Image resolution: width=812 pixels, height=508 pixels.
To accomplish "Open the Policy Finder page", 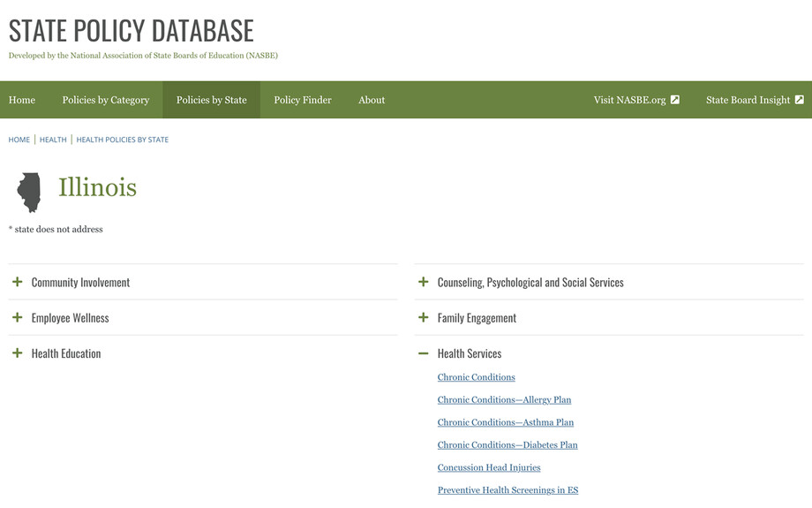I will (x=303, y=100).
